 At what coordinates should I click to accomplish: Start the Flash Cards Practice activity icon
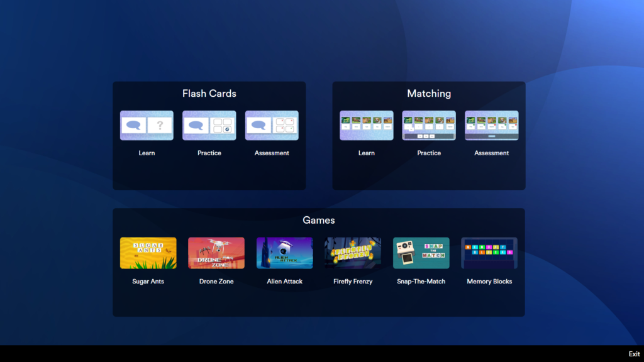click(x=209, y=125)
